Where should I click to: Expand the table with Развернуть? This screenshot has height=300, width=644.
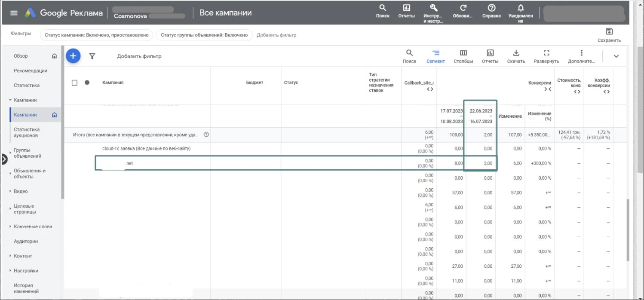tap(546, 56)
